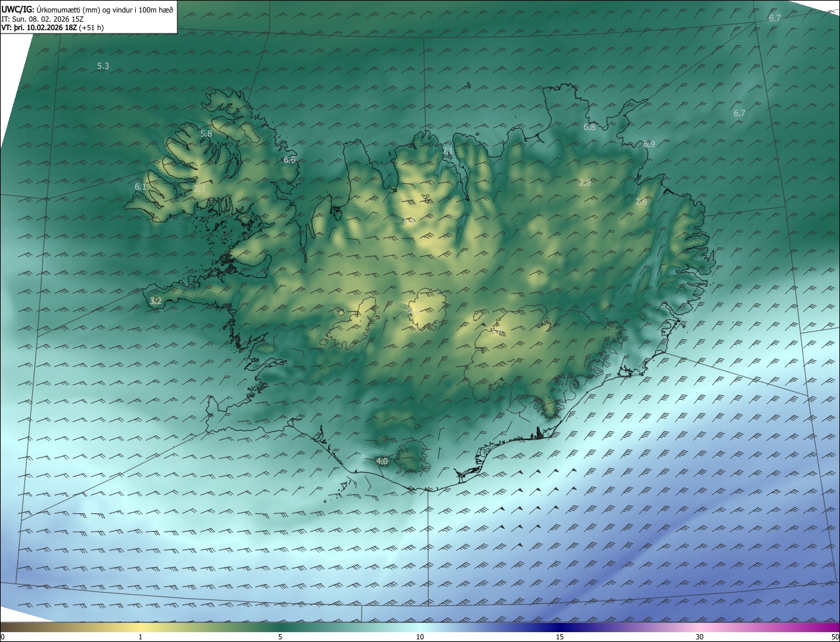840x642 pixels.
Task: Click the precipitation color scale bar
Action: pyautogui.click(x=420, y=627)
